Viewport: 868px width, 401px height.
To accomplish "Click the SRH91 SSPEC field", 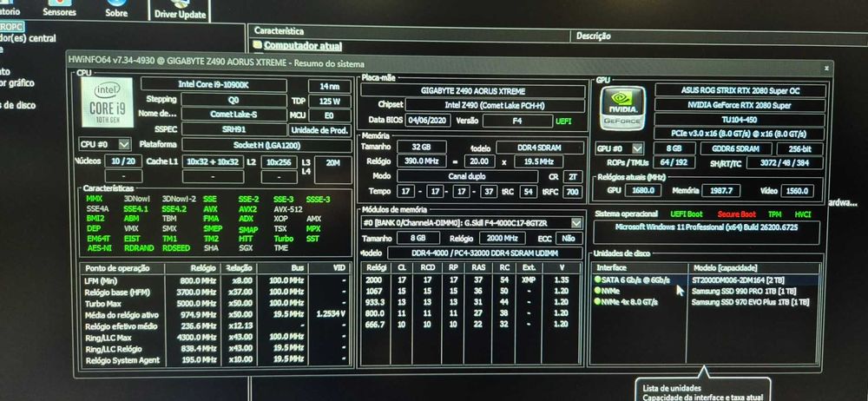I will coord(234,129).
